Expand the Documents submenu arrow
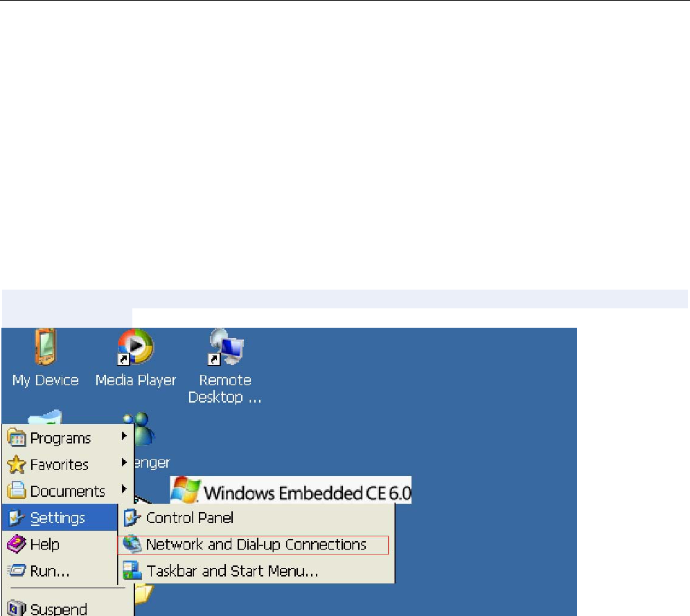Screen dimensions: 690x616 [x=124, y=489]
